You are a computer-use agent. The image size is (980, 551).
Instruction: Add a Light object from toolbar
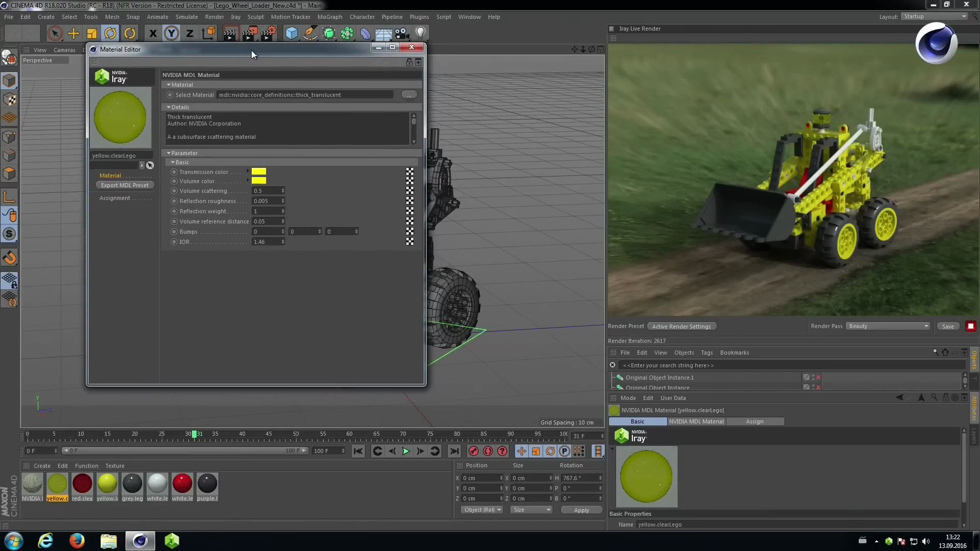tap(420, 34)
